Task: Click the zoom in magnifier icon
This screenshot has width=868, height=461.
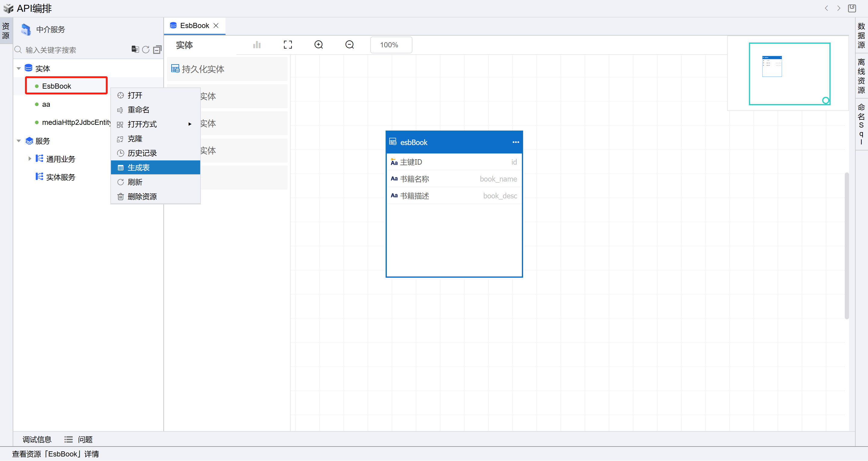Action: (318, 45)
